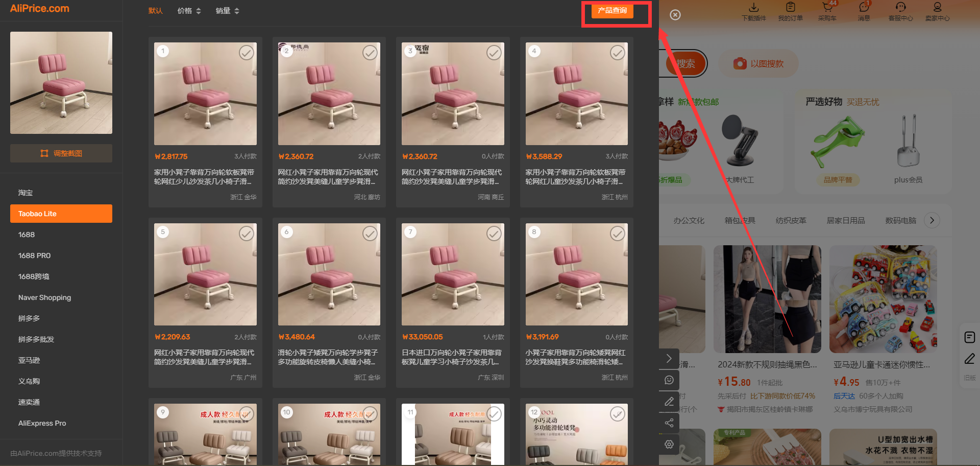Viewport: 980px width, 466px height.
Task: Select checkmark on product 3
Action: [494, 53]
